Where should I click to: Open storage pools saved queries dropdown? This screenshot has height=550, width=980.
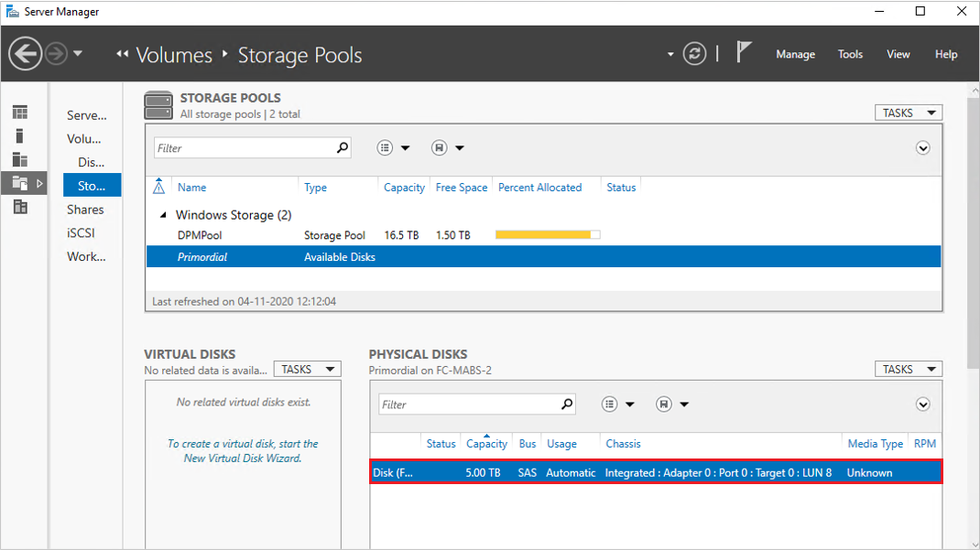click(449, 148)
